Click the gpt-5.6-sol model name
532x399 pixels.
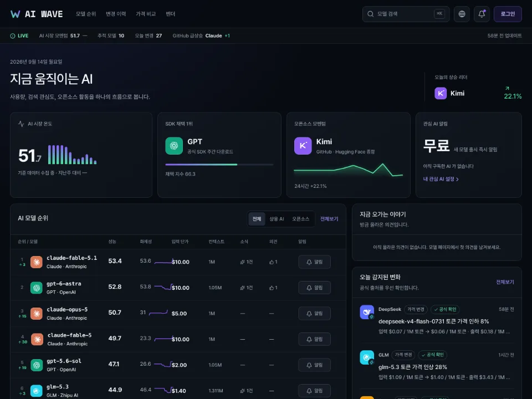pyautogui.click(x=64, y=361)
